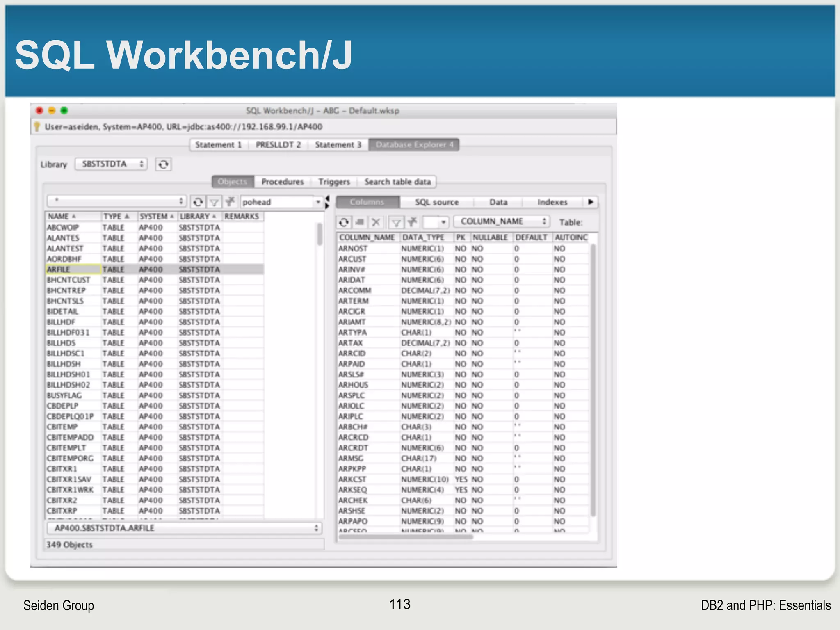Click the REMARKS column header
This screenshot has height=630, width=840.
[x=242, y=216]
